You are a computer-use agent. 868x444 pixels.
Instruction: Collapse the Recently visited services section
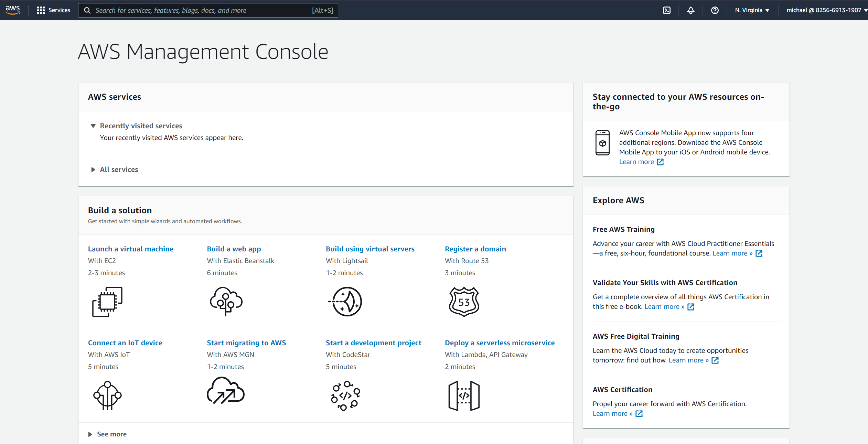tap(93, 126)
